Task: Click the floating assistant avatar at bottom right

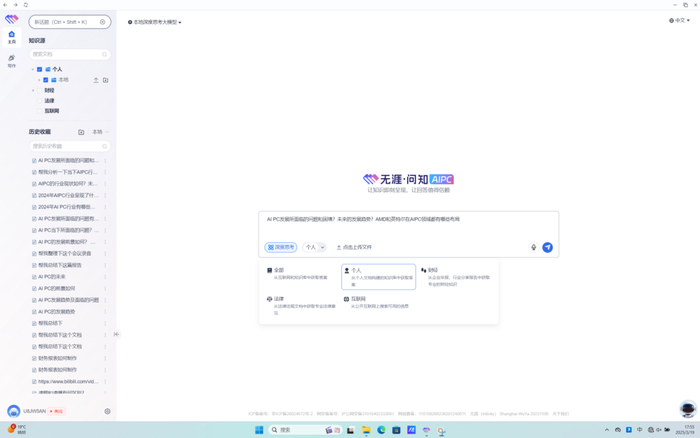Action: point(688,409)
